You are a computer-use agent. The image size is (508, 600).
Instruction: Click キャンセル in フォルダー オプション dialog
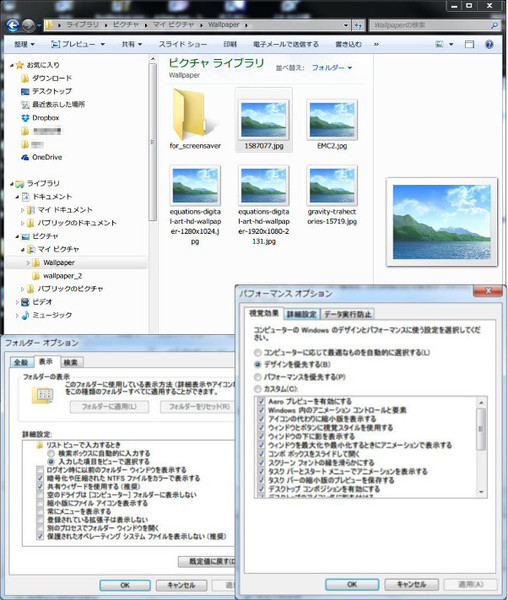pyautogui.click(x=181, y=585)
